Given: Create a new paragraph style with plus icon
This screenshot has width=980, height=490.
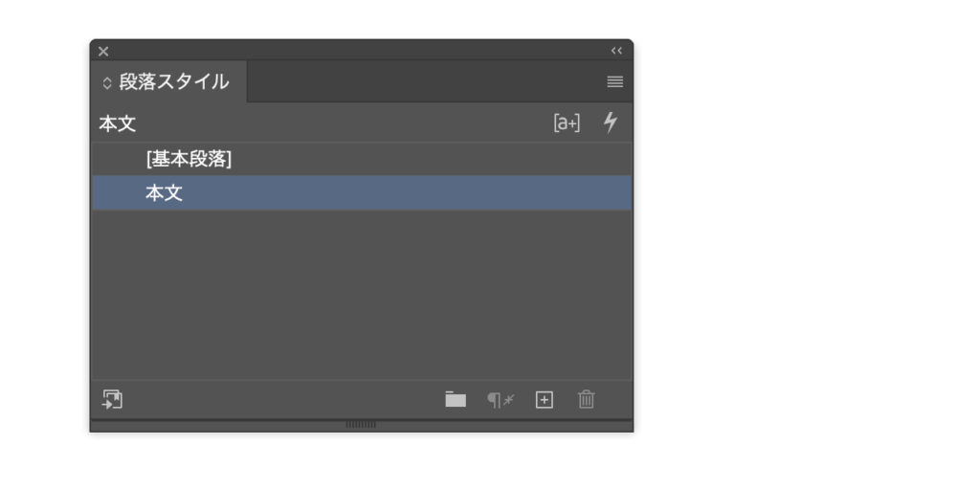Looking at the screenshot, I should [545, 400].
